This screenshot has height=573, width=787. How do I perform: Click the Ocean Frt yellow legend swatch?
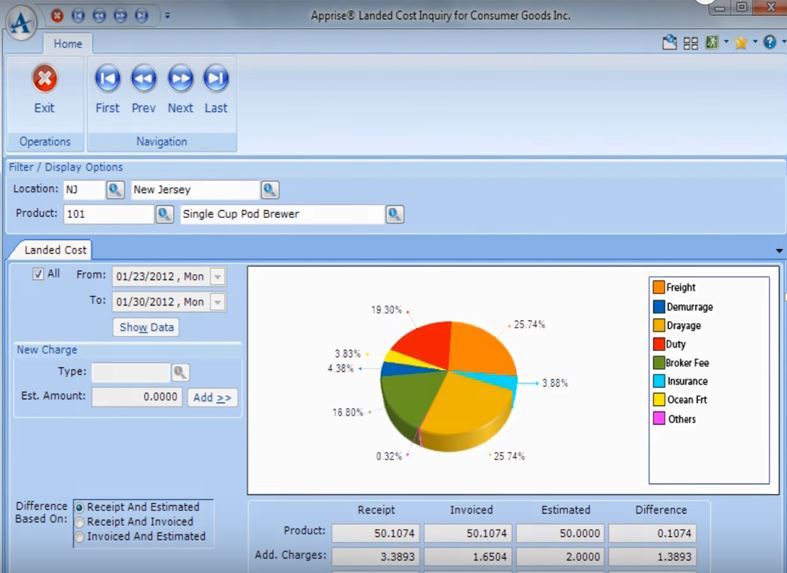coord(659,399)
